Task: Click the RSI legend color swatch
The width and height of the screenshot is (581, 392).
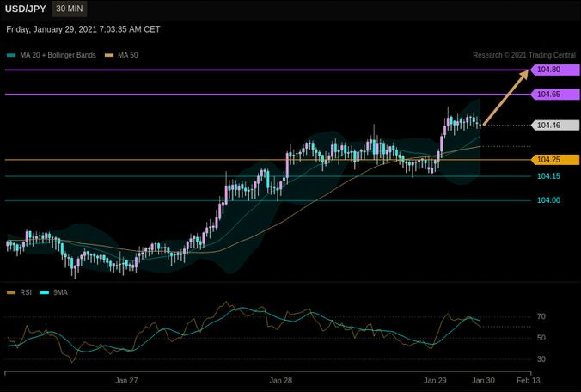Action: click(x=11, y=292)
